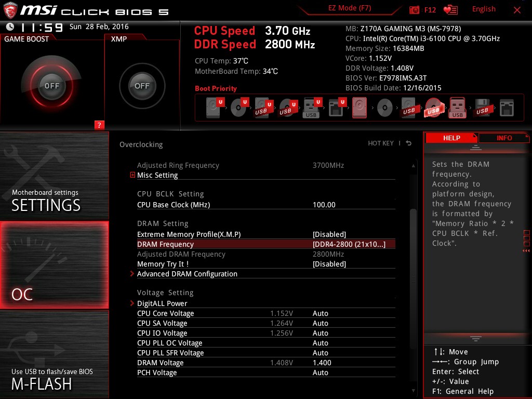Image resolution: width=532 pixels, height=399 pixels.
Task: Click the Boot Priority heading
Action: point(216,88)
